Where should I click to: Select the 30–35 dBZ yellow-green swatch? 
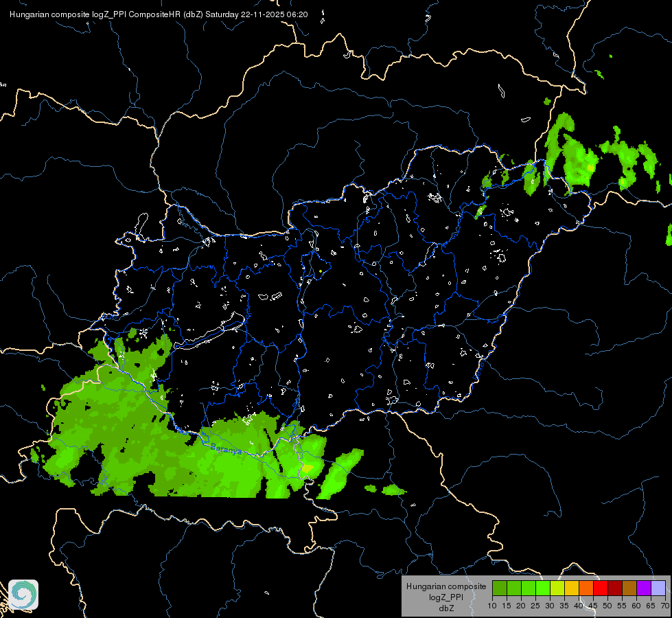pyautogui.click(x=557, y=588)
